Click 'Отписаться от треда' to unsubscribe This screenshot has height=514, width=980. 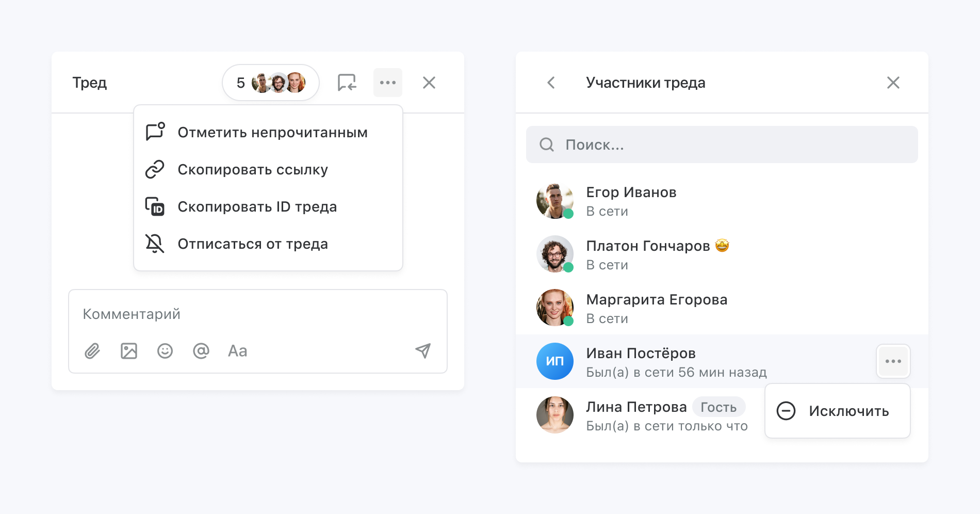coord(252,244)
